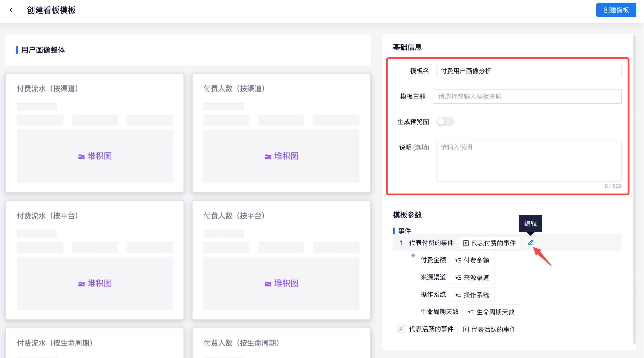Screen dimensions: 644x358
Task: Click the play icon in 代表活跃的事件 tag
Action: point(466,330)
